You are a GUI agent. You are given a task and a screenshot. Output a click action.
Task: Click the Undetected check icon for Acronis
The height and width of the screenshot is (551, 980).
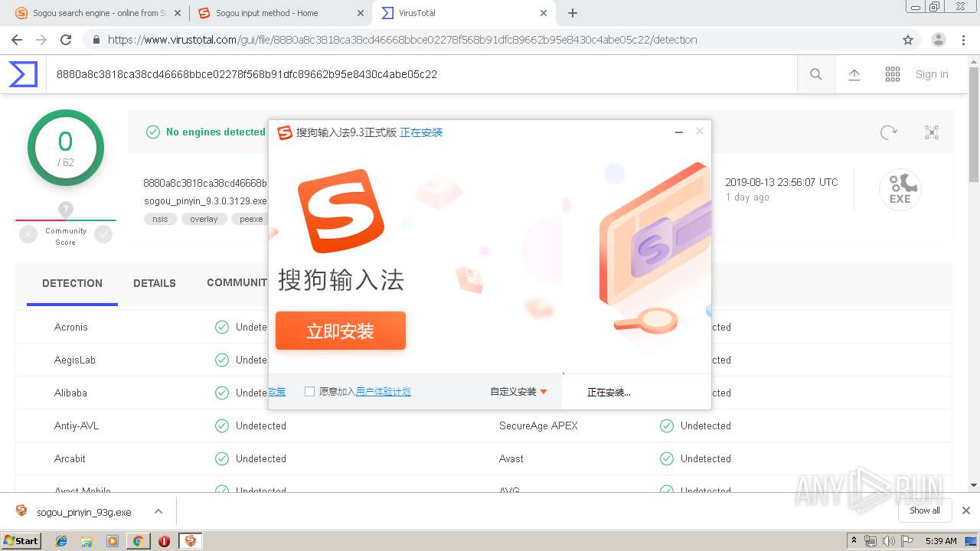coord(222,327)
